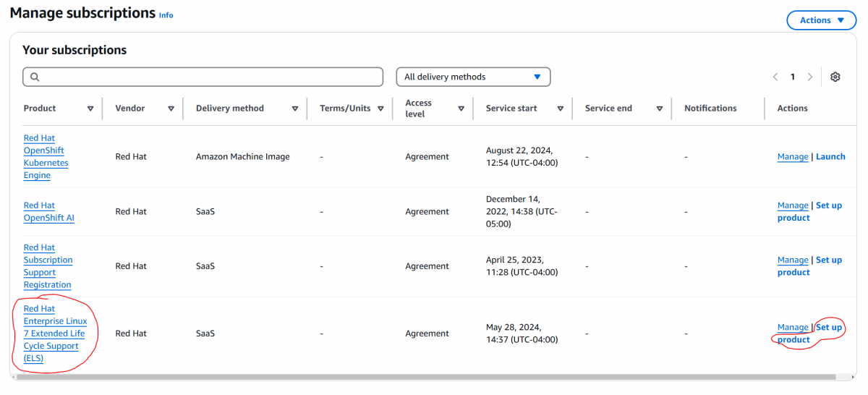The image size is (868, 395).
Task: Select the December 14, 2022 service start cell
Action: (x=522, y=211)
